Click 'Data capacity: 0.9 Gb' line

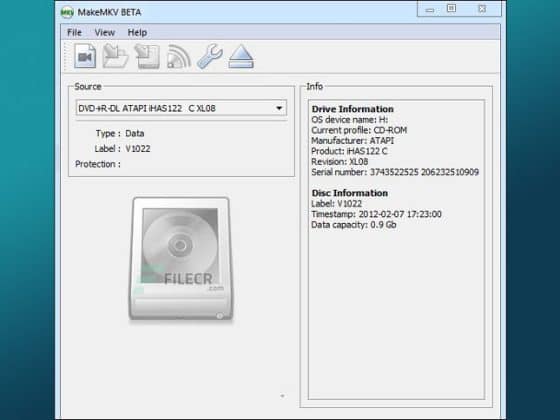tap(354, 225)
